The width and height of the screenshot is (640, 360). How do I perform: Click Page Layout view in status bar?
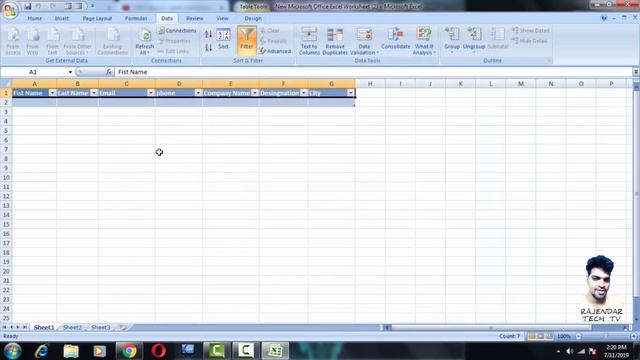point(540,336)
